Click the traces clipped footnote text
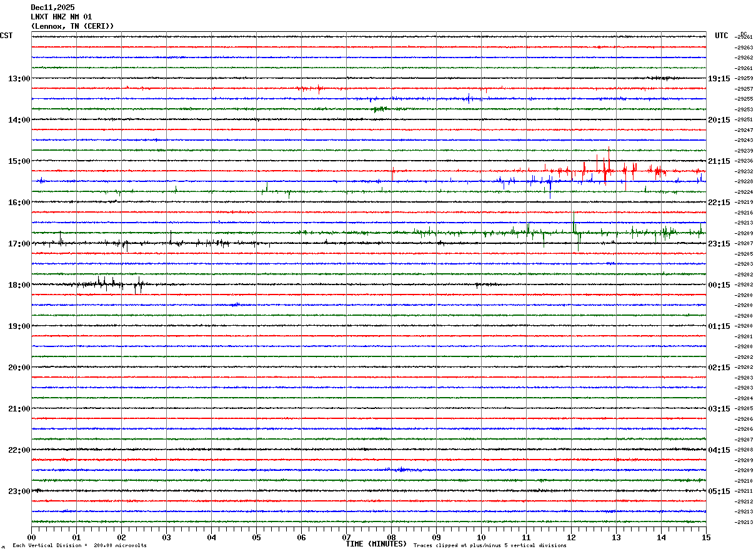Image resolution: width=756 pixels, height=554 pixels. (490, 546)
